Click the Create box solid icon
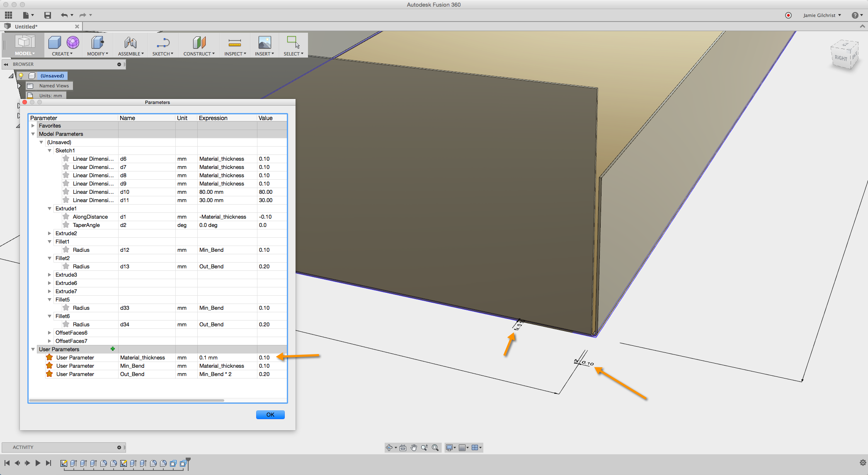The width and height of the screenshot is (868, 475). point(54,42)
